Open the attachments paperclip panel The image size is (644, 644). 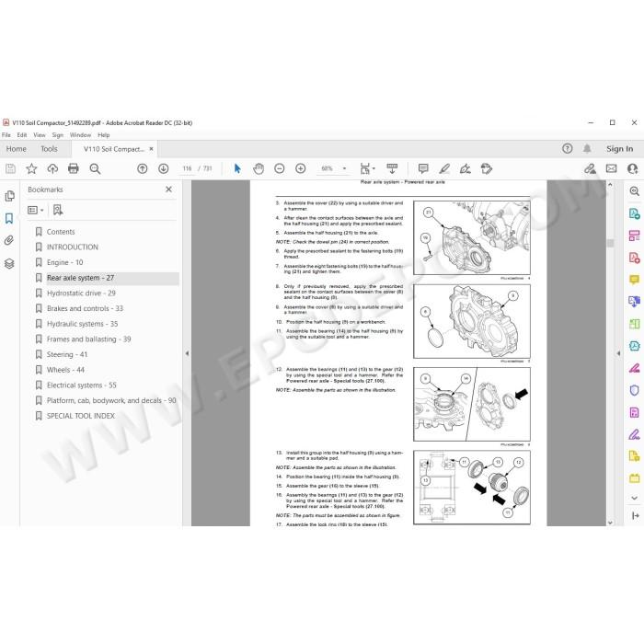click(x=9, y=240)
